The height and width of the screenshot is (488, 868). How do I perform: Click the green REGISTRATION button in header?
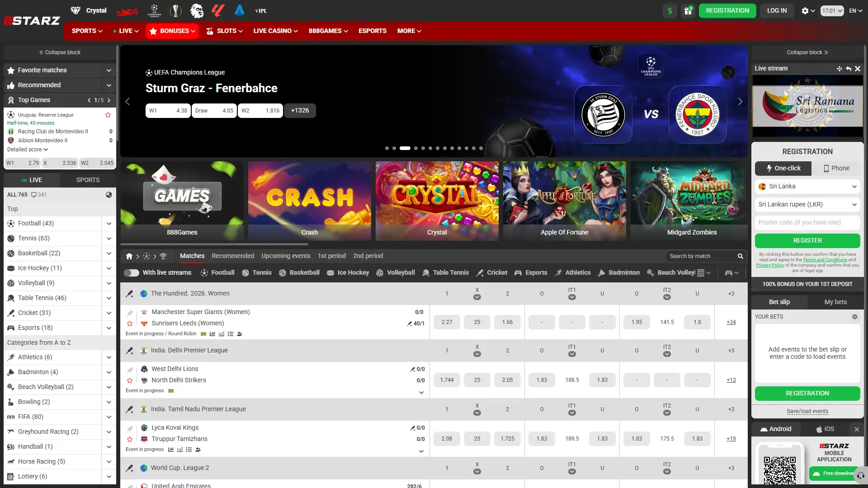[727, 11]
